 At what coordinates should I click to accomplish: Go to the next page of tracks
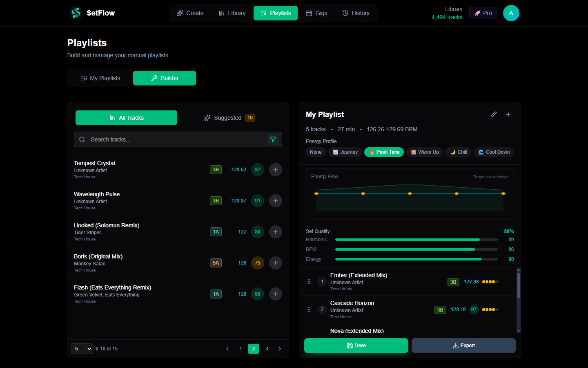click(280, 349)
